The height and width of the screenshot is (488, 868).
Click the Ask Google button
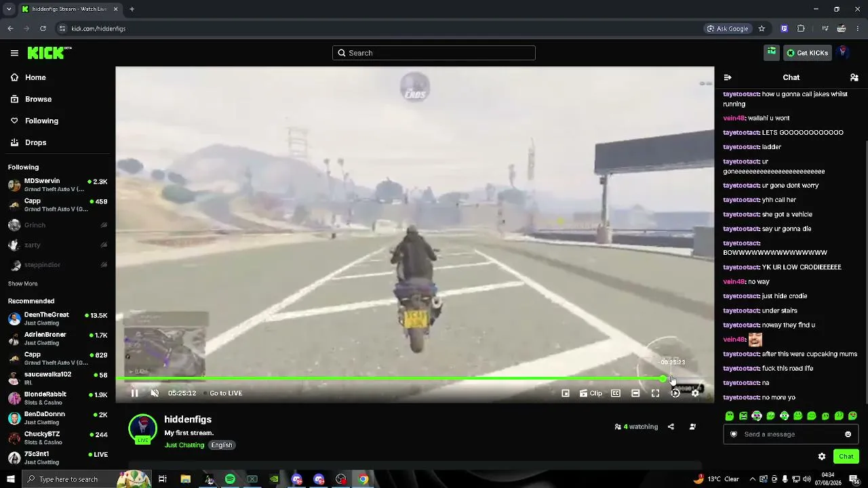tap(728, 28)
